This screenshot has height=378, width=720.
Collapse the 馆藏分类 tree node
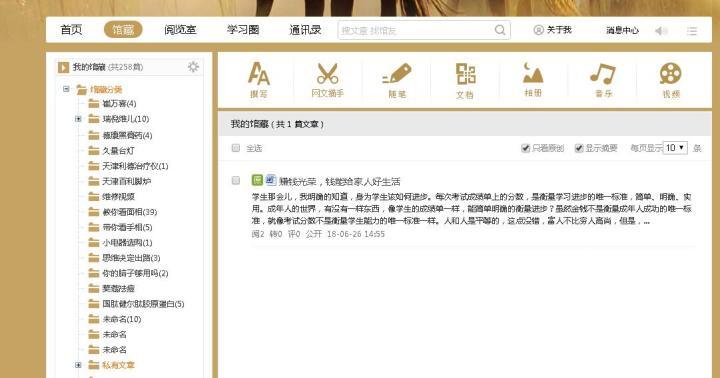66,89
